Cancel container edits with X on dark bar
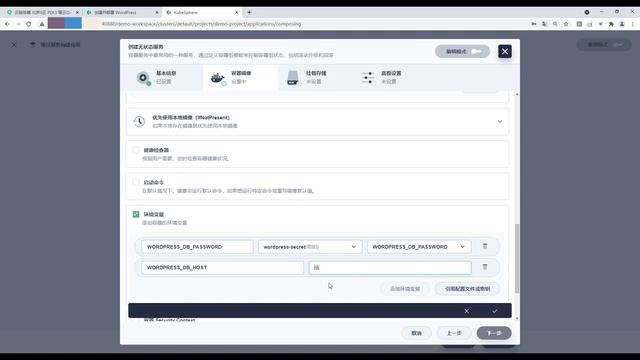 467,311
